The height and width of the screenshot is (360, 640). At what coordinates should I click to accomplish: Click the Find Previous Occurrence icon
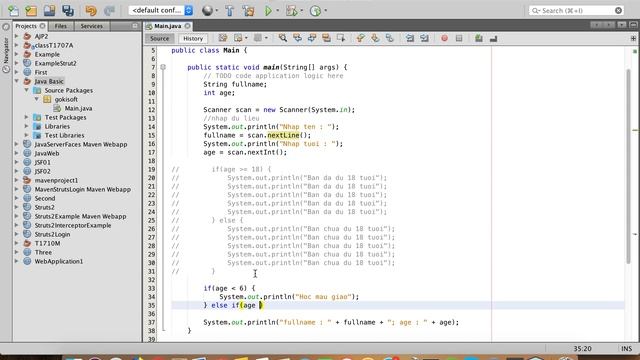pyautogui.click(x=297, y=38)
